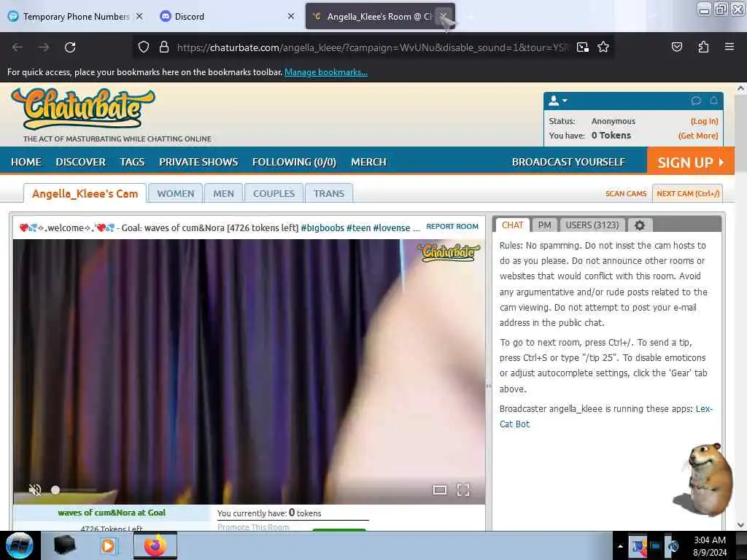Image resolution: width=747 pixels, height=560 pixels.
Task: Click the SCAN CAMS link
Action: tap(626, 193)
